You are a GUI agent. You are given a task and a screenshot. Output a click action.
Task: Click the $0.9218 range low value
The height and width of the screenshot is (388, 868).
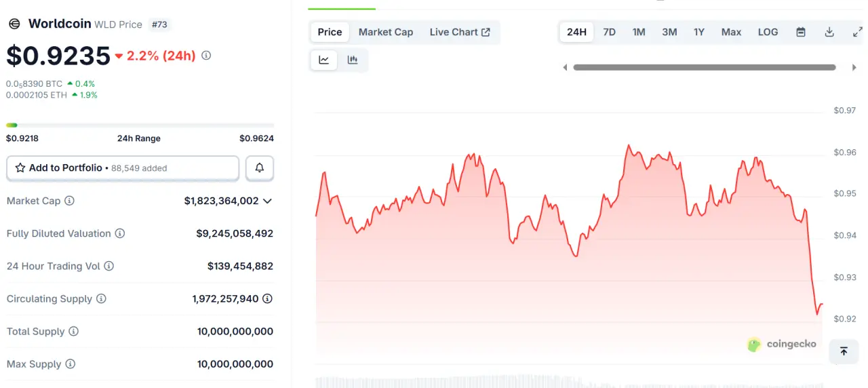(22, 138)
